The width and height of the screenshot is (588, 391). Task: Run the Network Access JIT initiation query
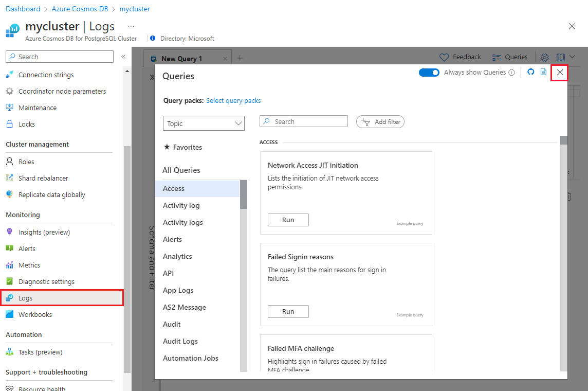(288, 220)
